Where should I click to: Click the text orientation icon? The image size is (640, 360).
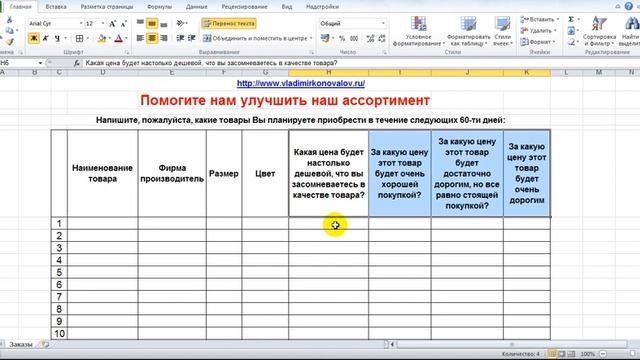tap(180, 23)
